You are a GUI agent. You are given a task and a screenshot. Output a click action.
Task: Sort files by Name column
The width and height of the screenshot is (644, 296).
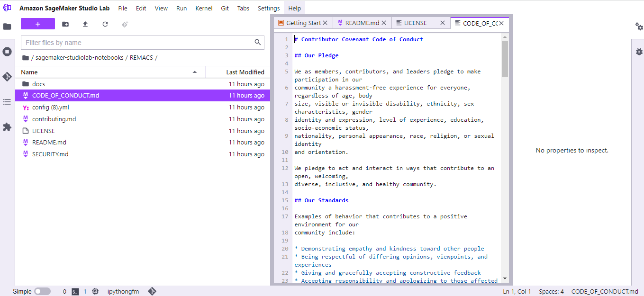point(110,72)
